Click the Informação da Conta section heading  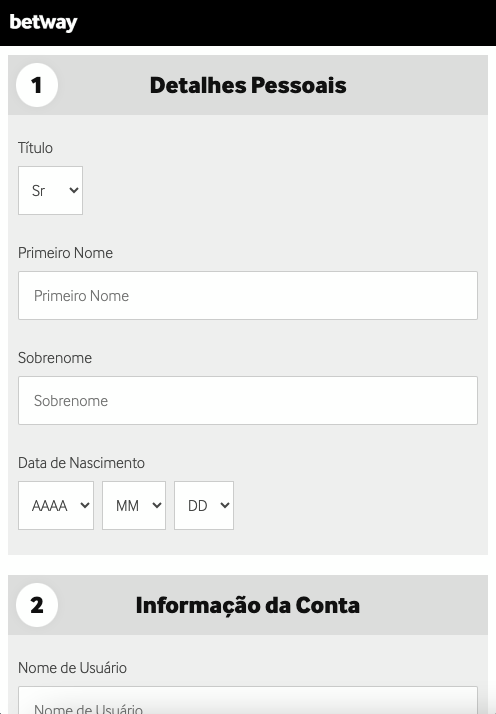pos(248,605)
